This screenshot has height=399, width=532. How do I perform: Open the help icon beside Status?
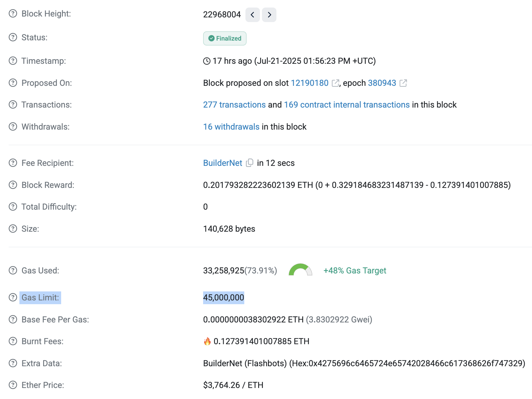[13, 37]
